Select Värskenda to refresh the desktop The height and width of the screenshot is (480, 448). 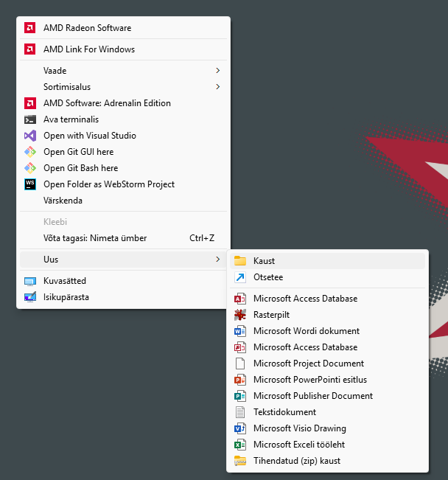63,201
